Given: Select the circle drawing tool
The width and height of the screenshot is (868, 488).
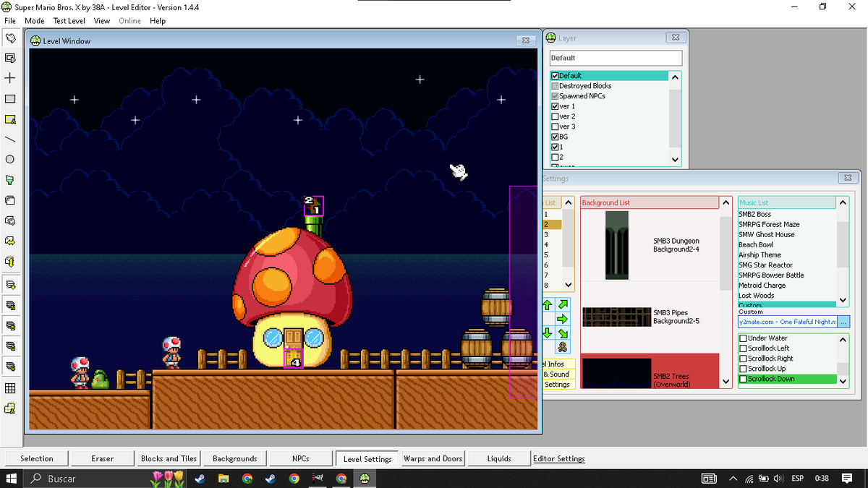Looking at the screenshot, I should pos(10,159).
